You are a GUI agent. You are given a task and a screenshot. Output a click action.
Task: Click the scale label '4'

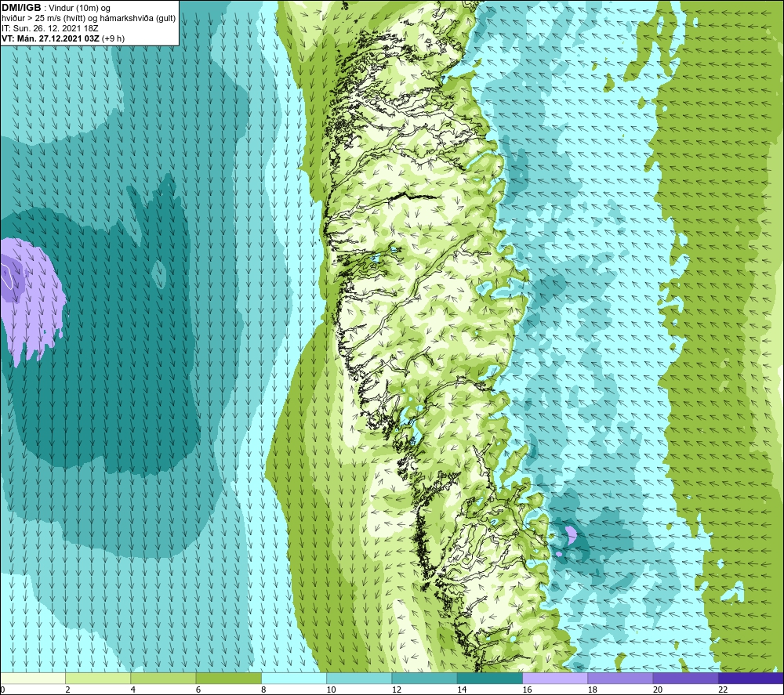point(132,690)
